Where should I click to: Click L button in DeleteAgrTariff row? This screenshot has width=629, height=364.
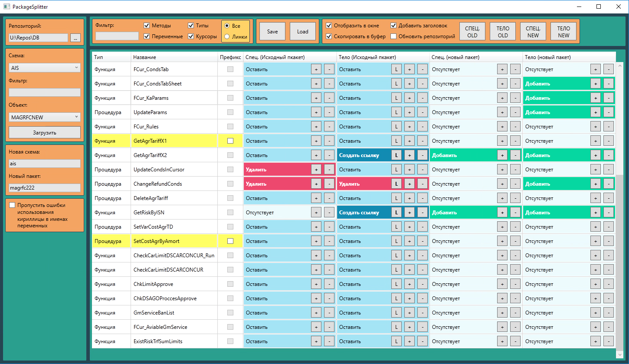[396, 198]
